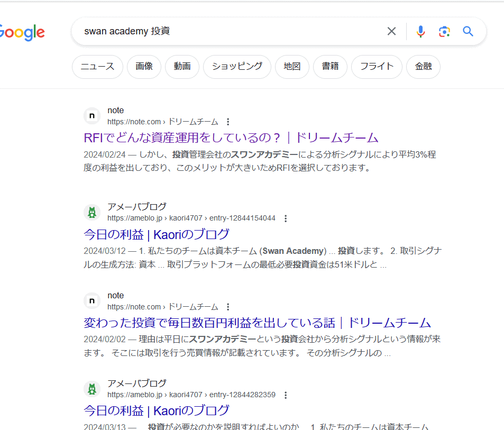This screenshot has height=430, width=504.
Task: Open more options for first note result
Action: (228, 122)
